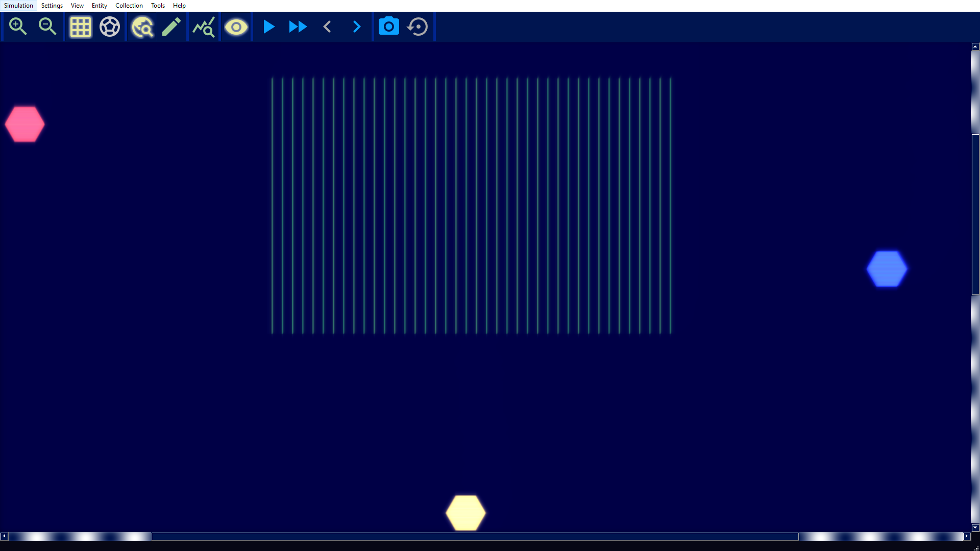Click the soccer ball entity icon
The image size is (980, 551).
point(110,27)
